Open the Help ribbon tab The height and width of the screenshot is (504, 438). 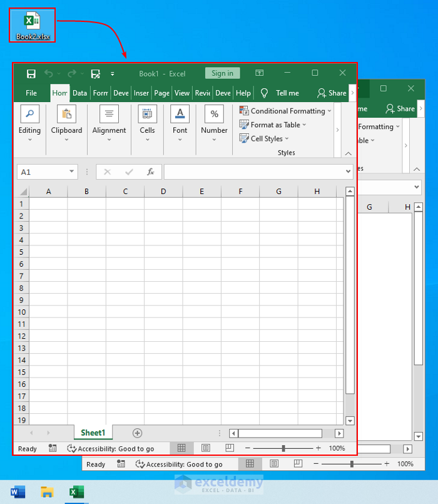pos(243,93)
